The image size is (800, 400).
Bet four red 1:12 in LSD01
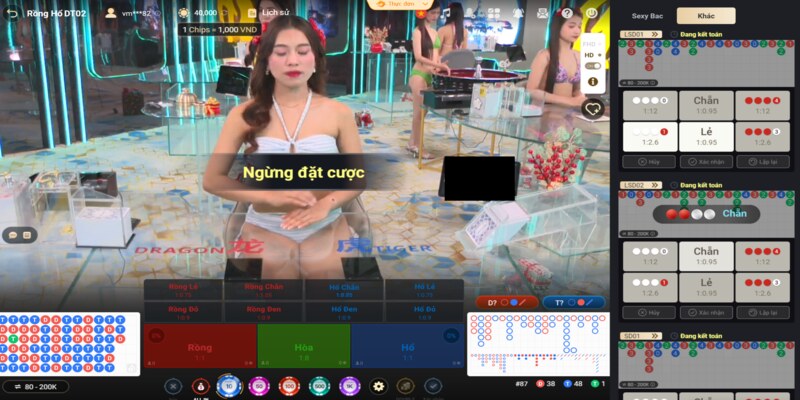tap(762, 106)
